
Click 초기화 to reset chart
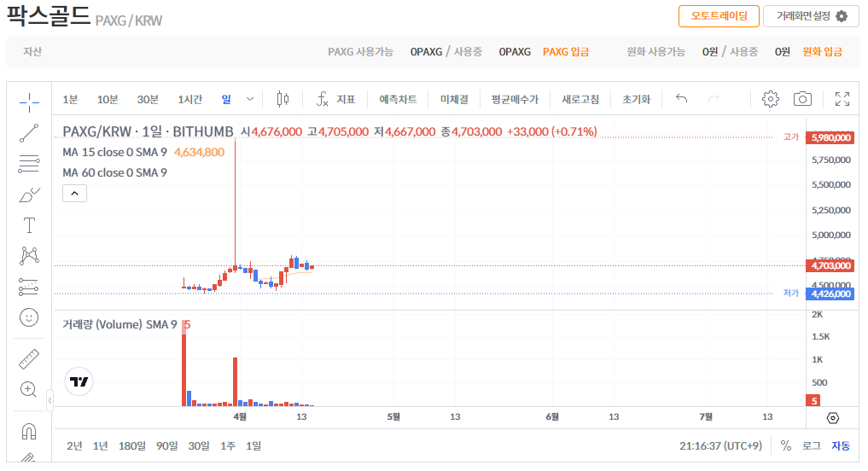(x=636, y=99)
